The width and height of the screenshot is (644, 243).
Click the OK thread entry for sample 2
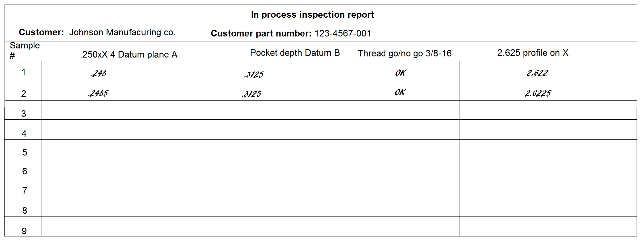[400, 92]
